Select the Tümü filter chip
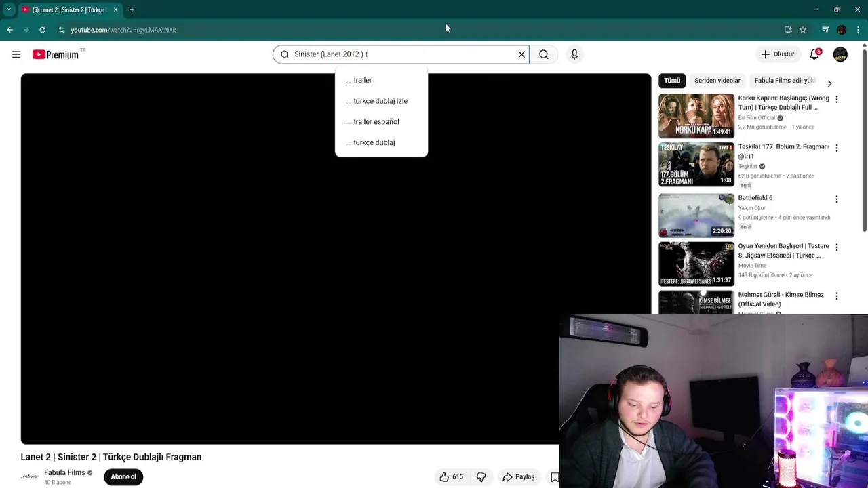The image size is (868, 488). [x=672, y=81]
